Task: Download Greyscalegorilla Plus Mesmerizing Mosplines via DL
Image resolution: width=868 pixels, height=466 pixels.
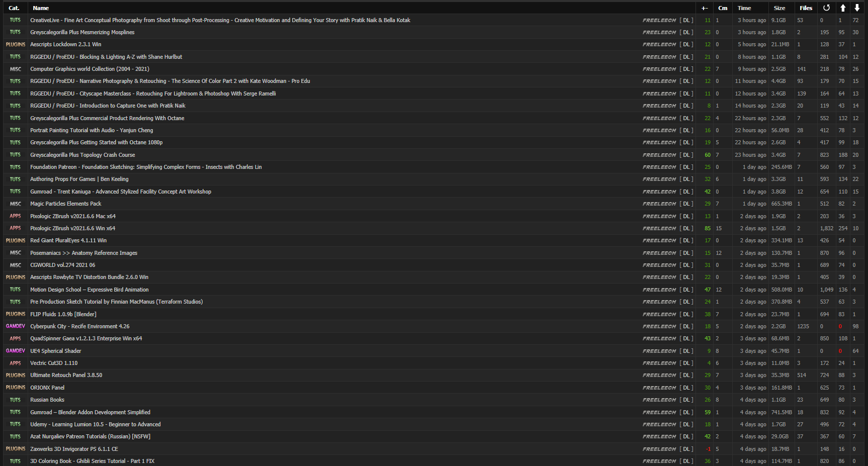Action: [686, 33]
